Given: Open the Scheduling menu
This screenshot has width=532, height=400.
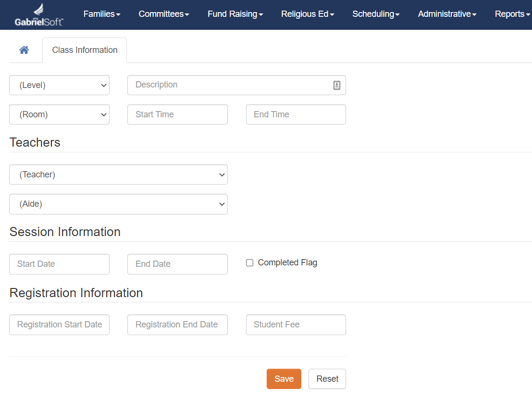Looking at the screenshot, I should 376,14.
